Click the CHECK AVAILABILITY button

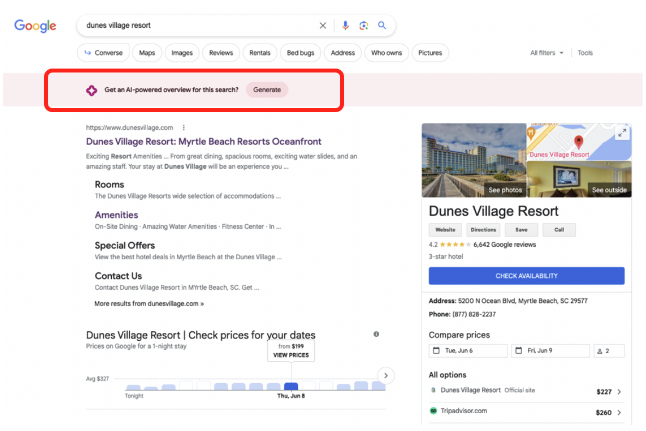click(527, 276)
